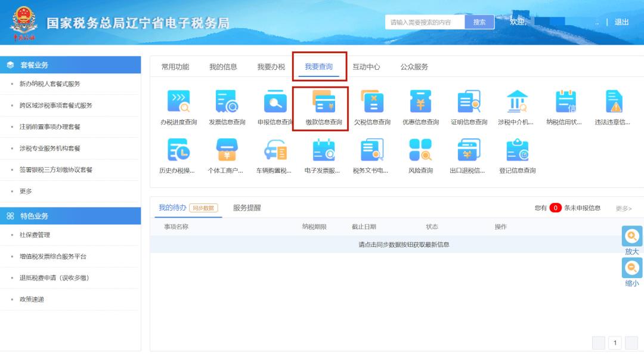The height and width of the screenshot is (358, 644).
Task: Open 社保费管理 in the sidebar
Action: pos(35,235)
